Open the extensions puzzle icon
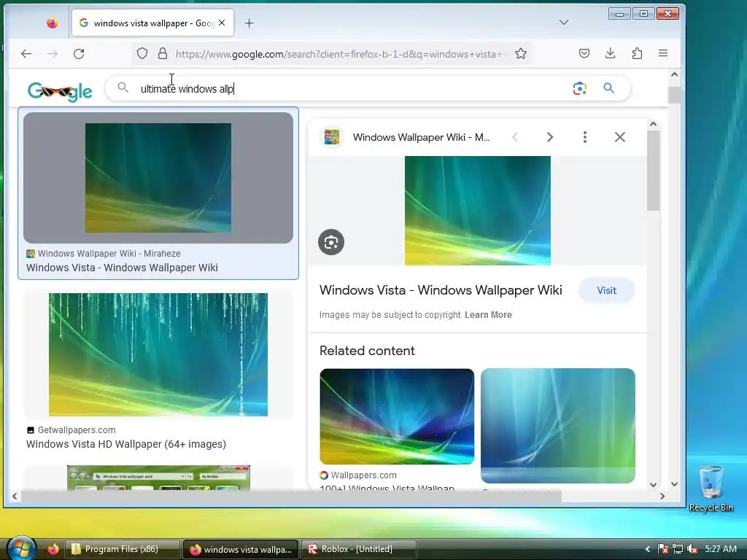 click(x=637, y=53)
